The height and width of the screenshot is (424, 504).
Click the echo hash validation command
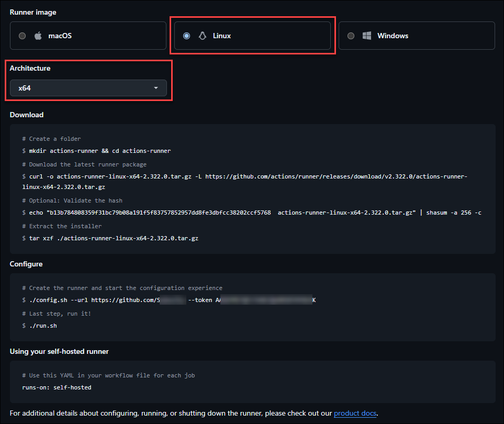(x=251, y=213)
